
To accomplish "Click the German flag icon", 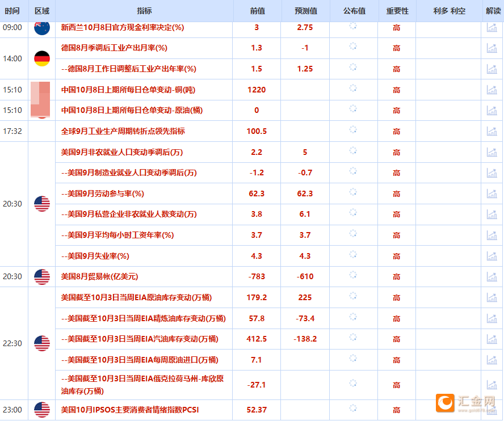I will [42, 57].
